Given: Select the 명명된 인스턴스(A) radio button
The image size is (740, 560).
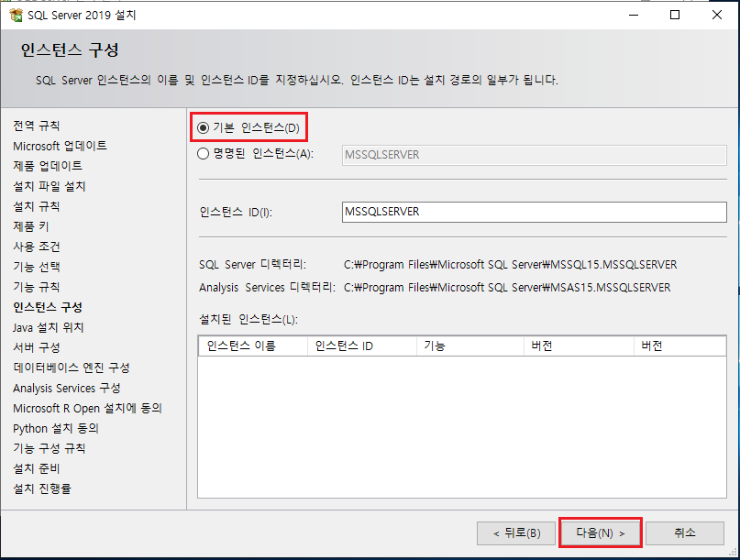Looking at the screenshot, I should coord(203,154).
